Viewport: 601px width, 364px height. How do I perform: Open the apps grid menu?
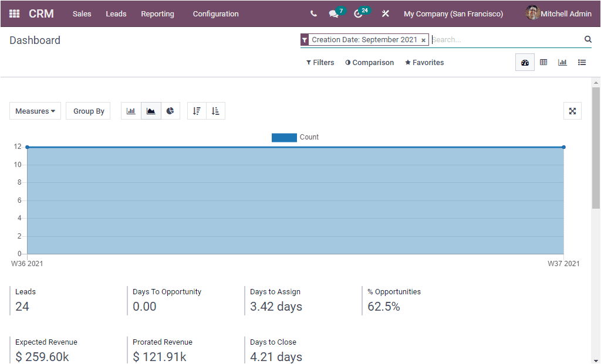tap(14, 13)
